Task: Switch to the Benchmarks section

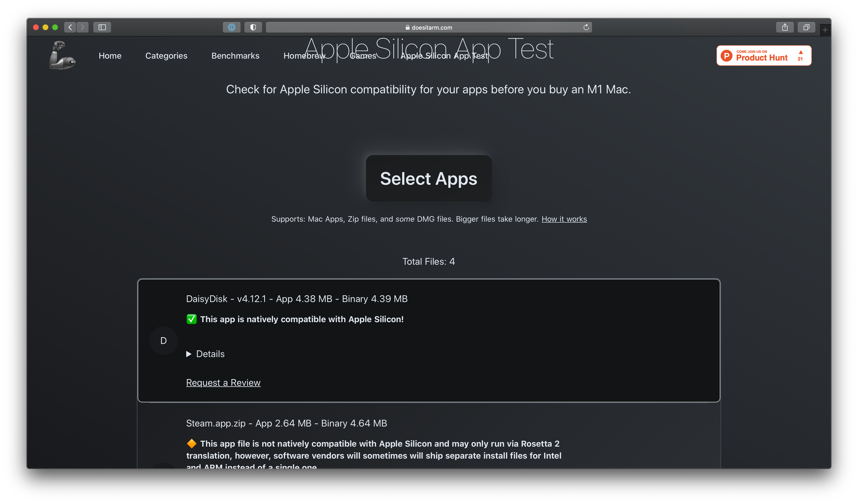Action: pyautogui.click(x=235, y=56)
